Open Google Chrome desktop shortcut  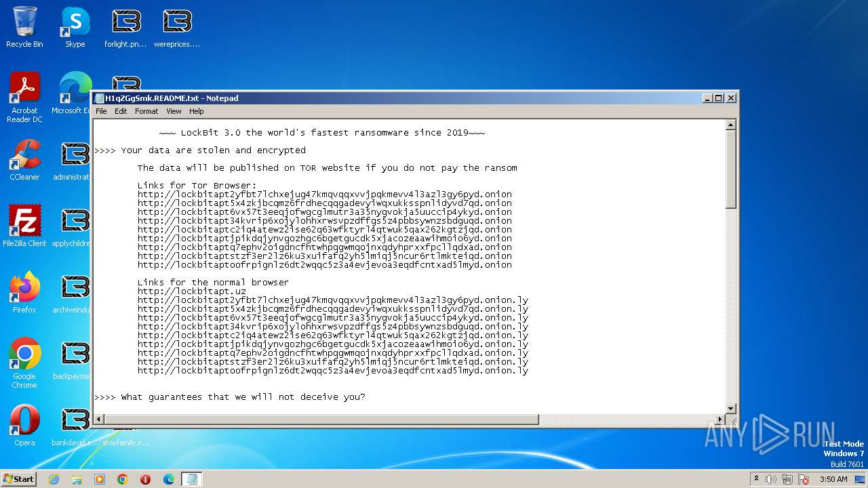[24, 363]
